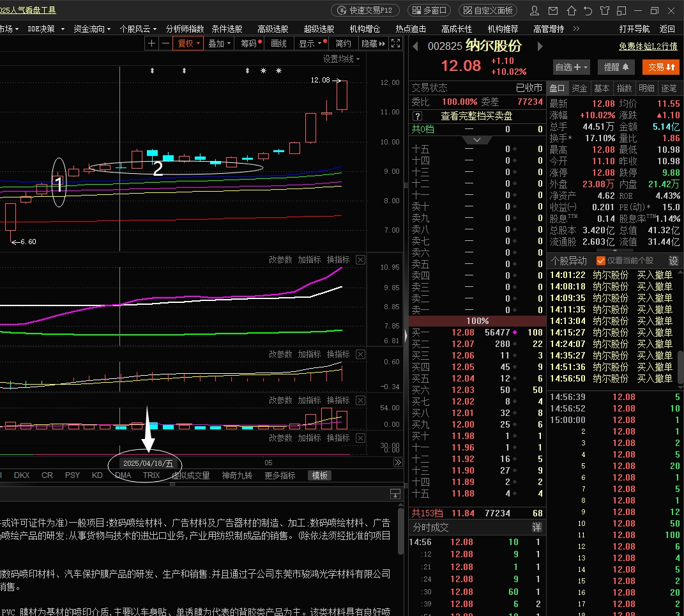The width and height of the screenshot is (684, 616).
Task: Open the 模板 template button
Action: click(320, 475)
